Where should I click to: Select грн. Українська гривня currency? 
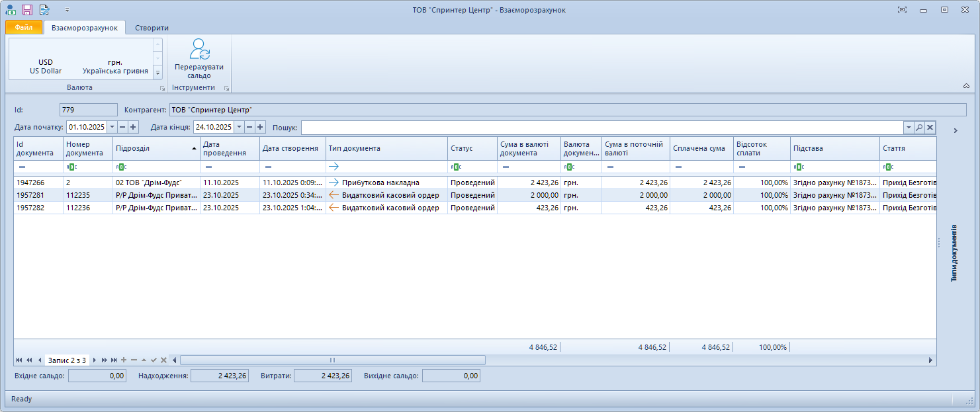point(115,66)
